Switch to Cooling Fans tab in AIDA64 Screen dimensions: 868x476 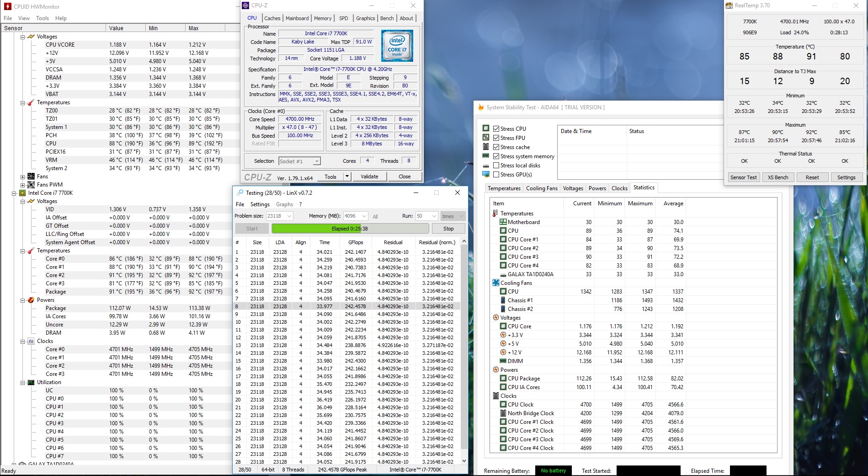(x=542, y=188)
